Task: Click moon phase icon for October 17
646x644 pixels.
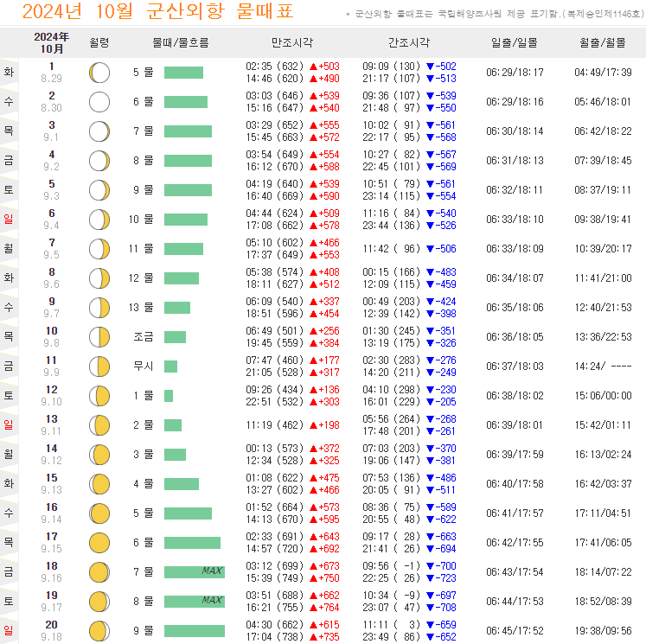Action: pyautogui.click(x=99, y=543)
